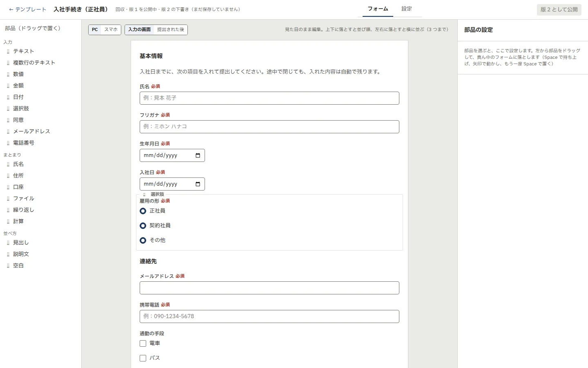Viewport: 588px width, 368px height.
Task: Switch preview to スマホ
Action: coord(111,29)
